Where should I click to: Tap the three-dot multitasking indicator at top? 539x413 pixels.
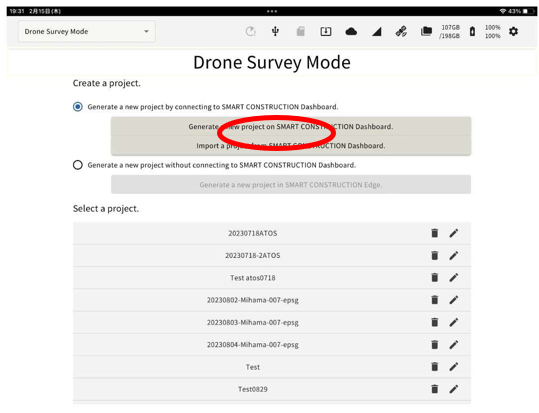[272, 11]
